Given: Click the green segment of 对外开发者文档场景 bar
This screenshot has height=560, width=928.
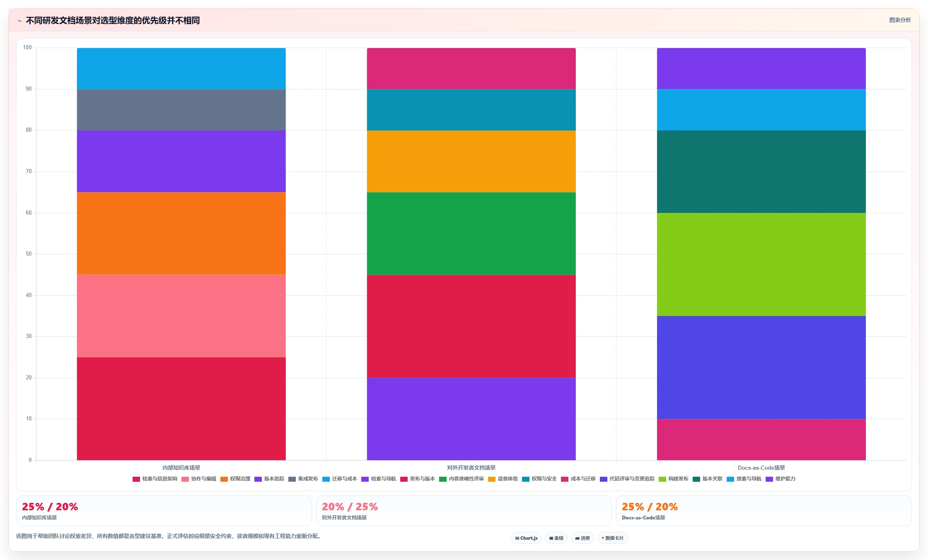Looking at the screenshot, I should (x=471, y=233).
